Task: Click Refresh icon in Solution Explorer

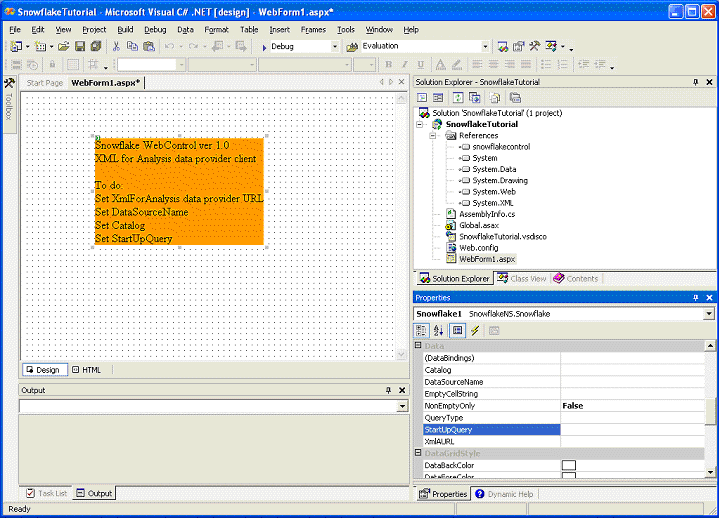Action: (x=458, y=98)
